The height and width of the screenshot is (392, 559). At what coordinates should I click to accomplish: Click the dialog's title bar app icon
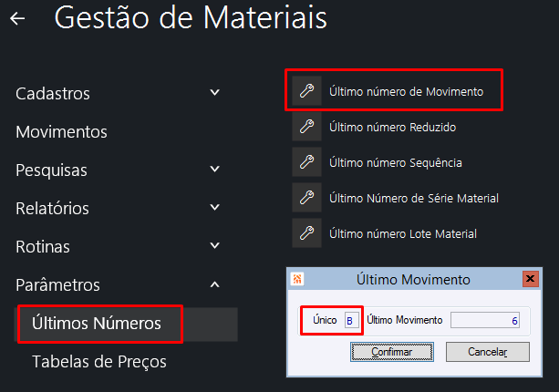(297, 279)
